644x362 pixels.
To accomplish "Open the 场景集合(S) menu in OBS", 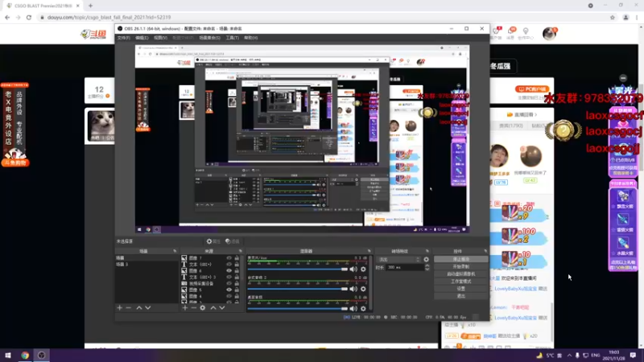I will [x=209, y=38].
